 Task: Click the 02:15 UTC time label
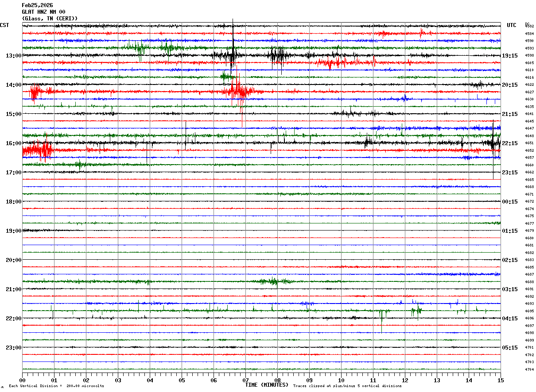point(510,260)
